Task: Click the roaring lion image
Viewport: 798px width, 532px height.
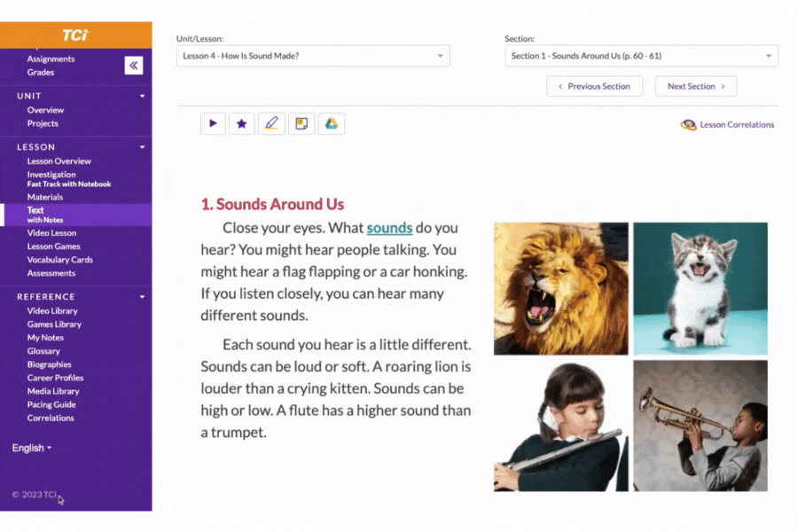Action: tap(561, 289)
